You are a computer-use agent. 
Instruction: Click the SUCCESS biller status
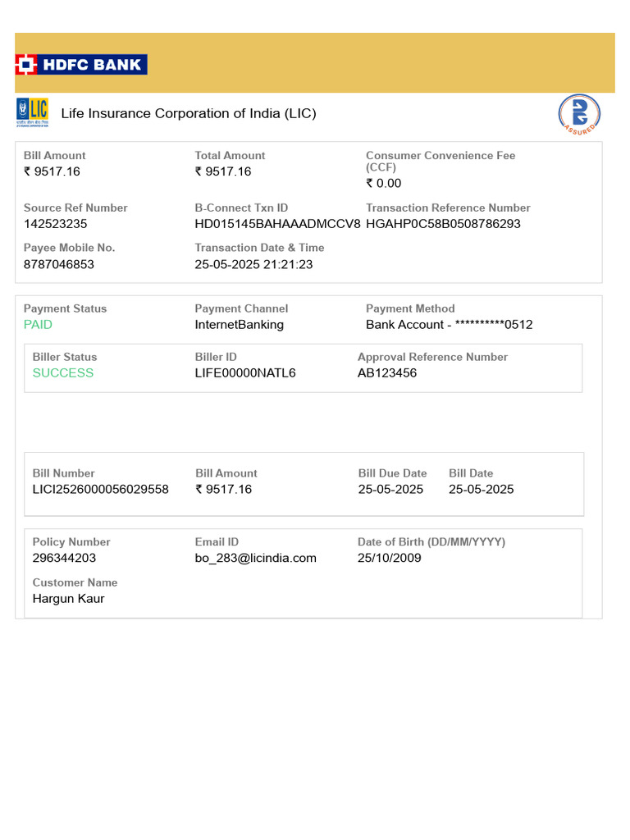click(63, 373)
